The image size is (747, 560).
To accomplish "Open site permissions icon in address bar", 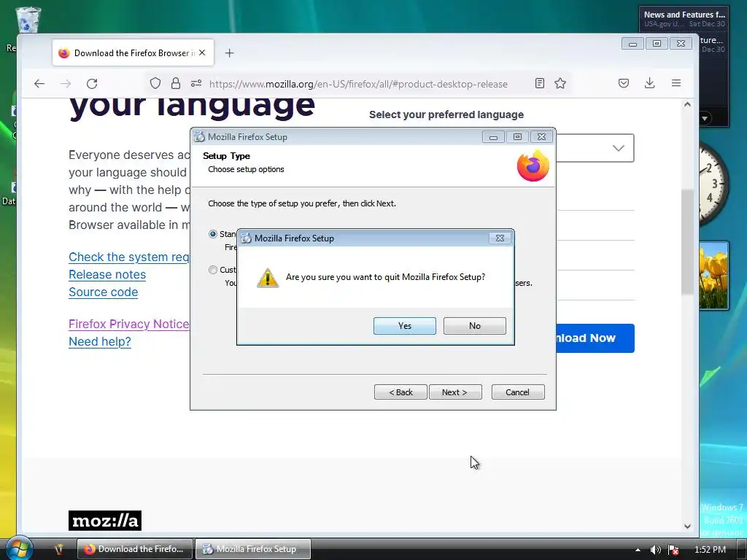I will [196, 83].
